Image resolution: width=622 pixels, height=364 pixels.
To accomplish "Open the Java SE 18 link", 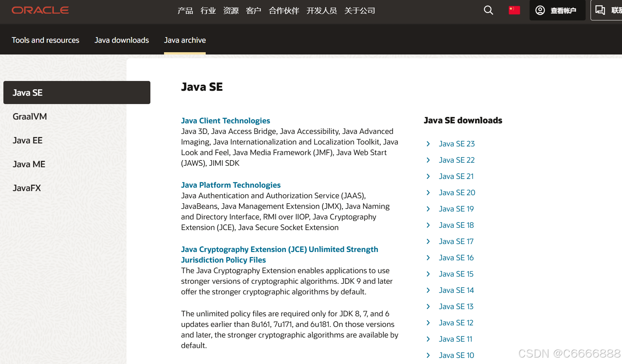I will click(x=456, y=225).
